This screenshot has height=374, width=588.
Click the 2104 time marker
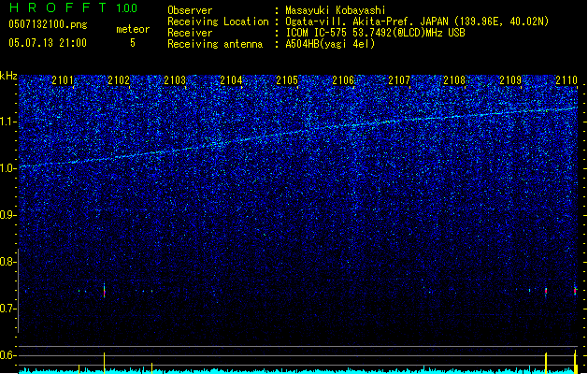click(231, 80)
